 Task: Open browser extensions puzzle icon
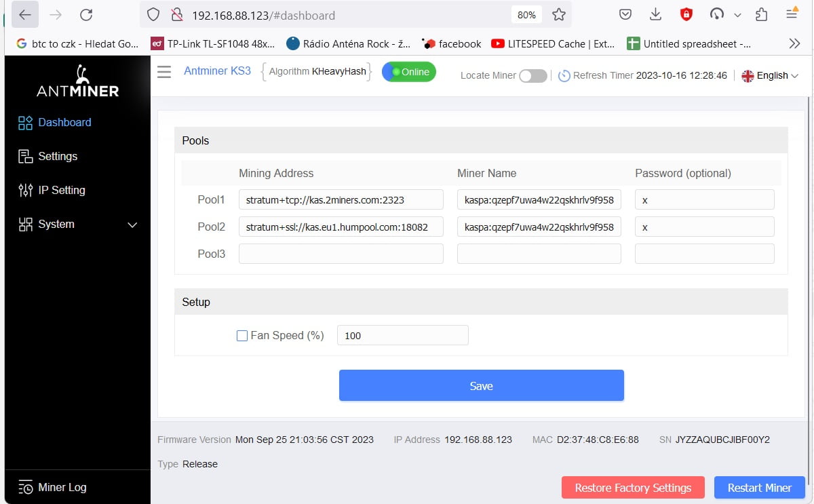click(x=761, y=15)
